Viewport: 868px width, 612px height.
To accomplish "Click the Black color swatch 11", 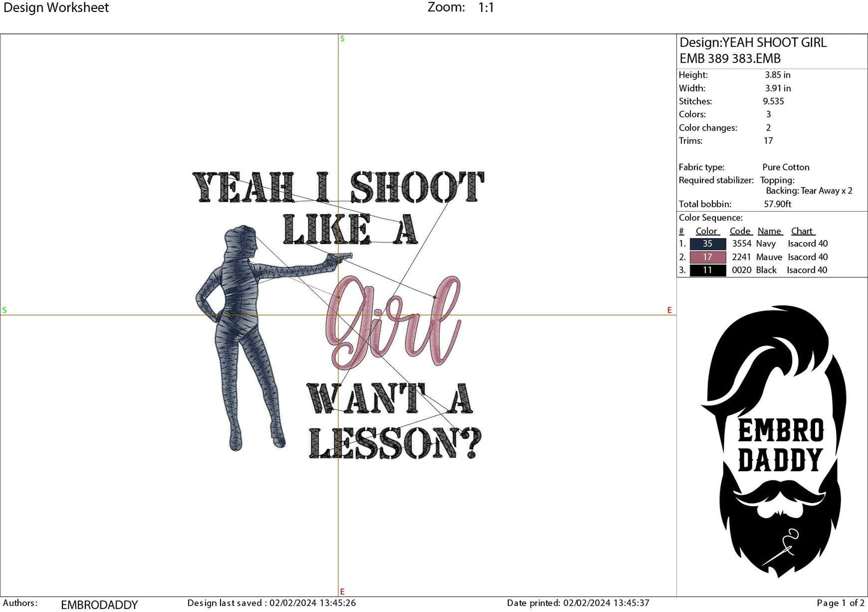I will (707, 270).
